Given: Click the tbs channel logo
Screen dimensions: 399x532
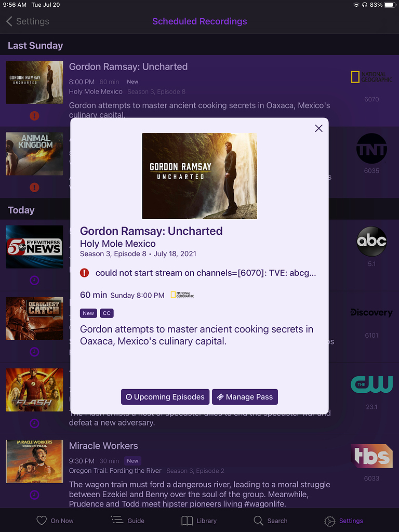Looking at the screenshot, I should [371, 456].
